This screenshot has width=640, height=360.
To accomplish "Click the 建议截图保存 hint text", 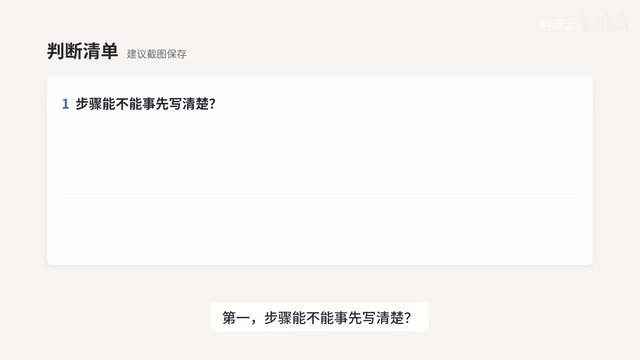I will pos(157,54).
